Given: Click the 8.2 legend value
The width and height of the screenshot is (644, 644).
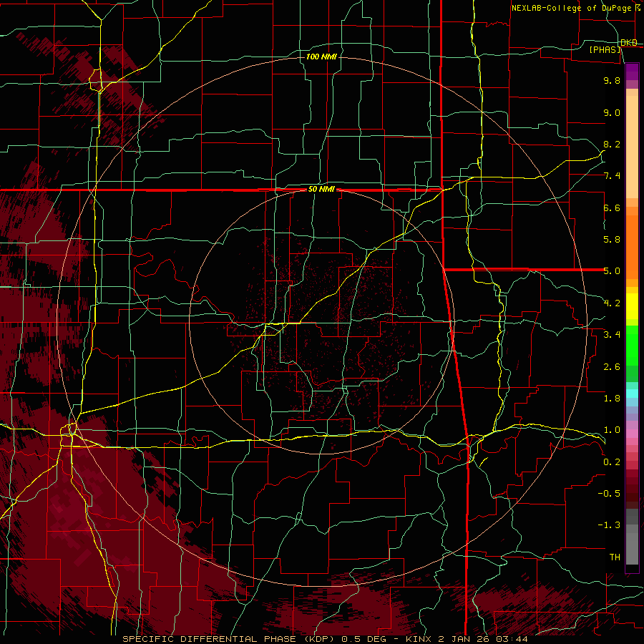Looking at the screenshot, I should click(x=612, y=144).
